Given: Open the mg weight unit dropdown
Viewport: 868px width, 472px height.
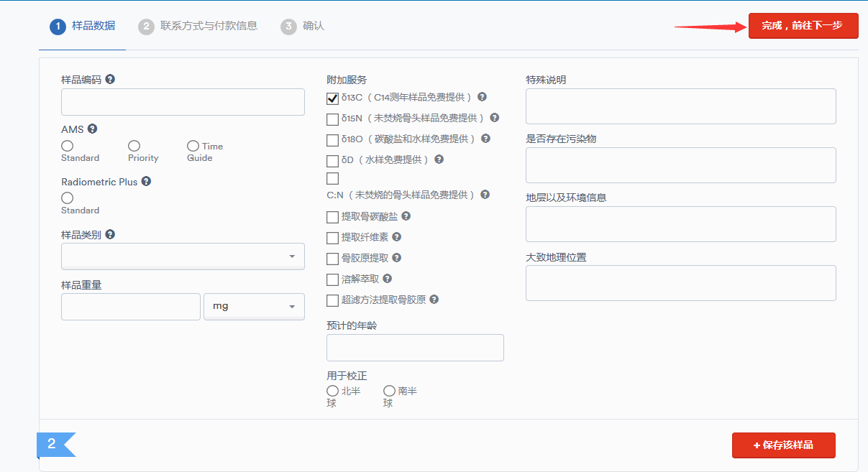Looking at the screenshot, I should coord(255,307).
